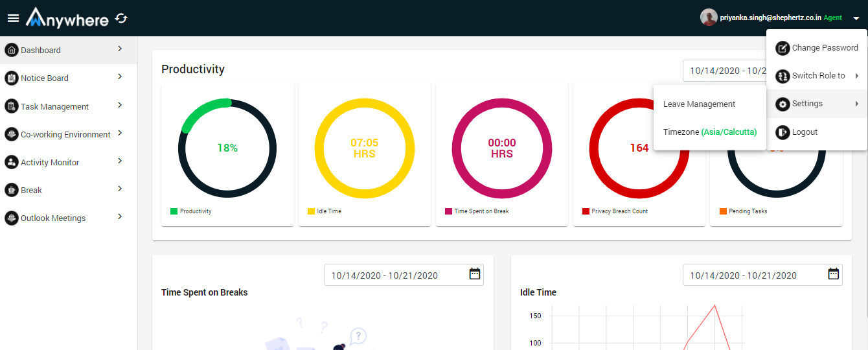This screenshot has width=868, height=350.
Task: Click the Task Management icon
Action: click(11, 106)
